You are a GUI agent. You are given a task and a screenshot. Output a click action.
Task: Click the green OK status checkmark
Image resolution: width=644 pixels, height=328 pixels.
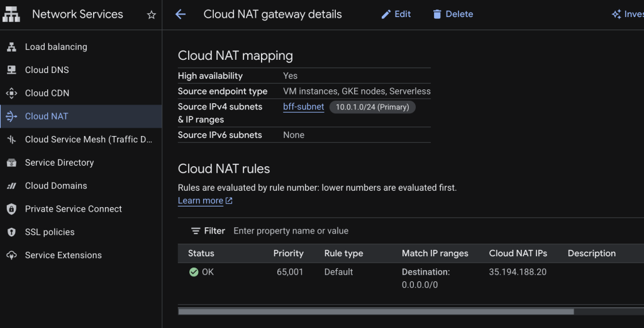coord(194,272)
